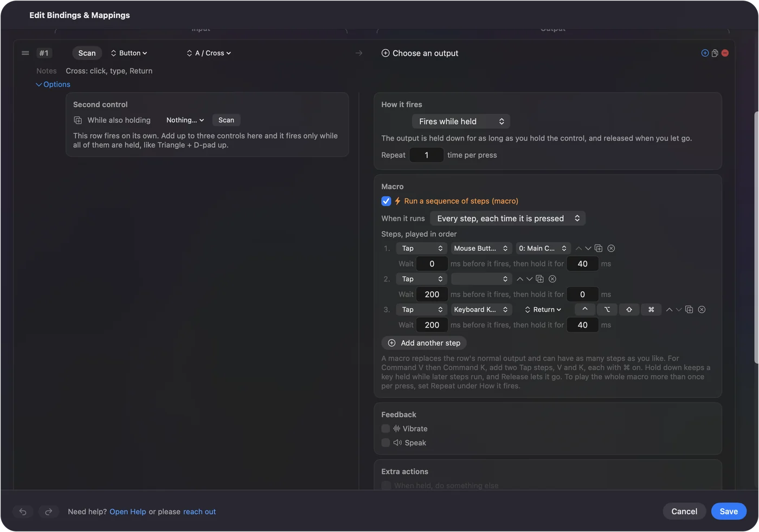The width and height of the screenshot is (759, 532).
Task: Move macro step 1 down
Action: click(588, 248)
